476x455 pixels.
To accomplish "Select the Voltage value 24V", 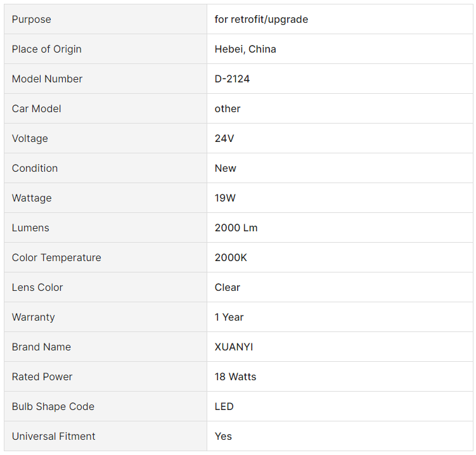I will click(224, 138).
